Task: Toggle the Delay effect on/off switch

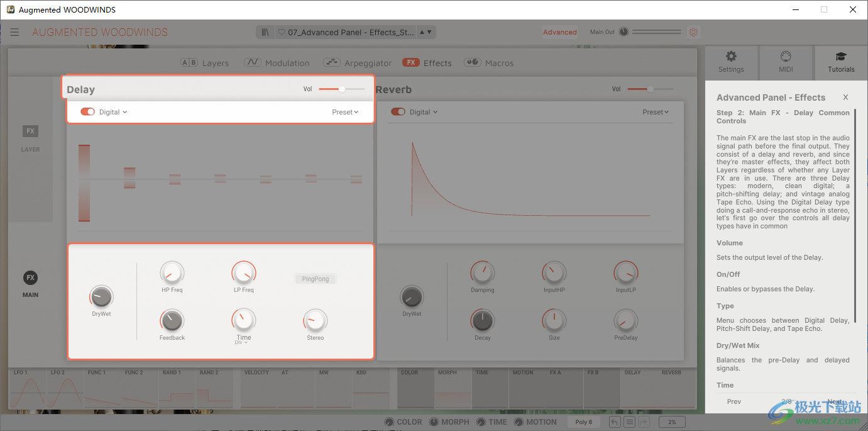Action: tap(87, 112)
